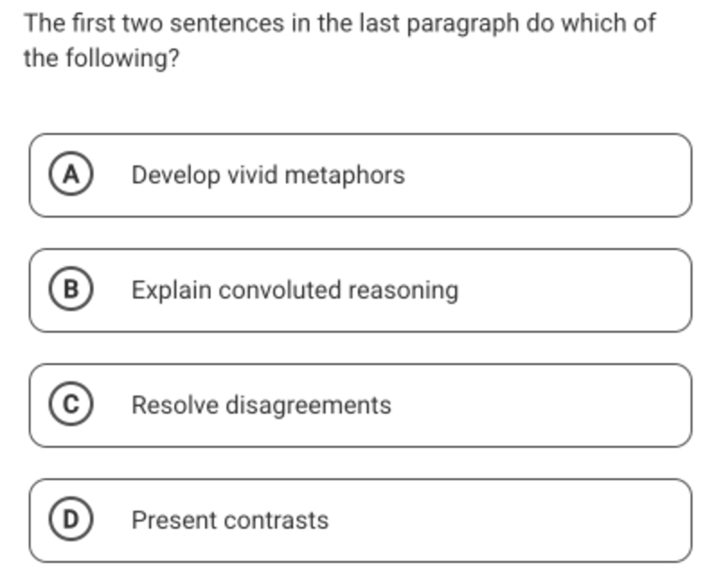Select the circled D radio button
Viewport: 723px width, 588px height.
point(71,520)
